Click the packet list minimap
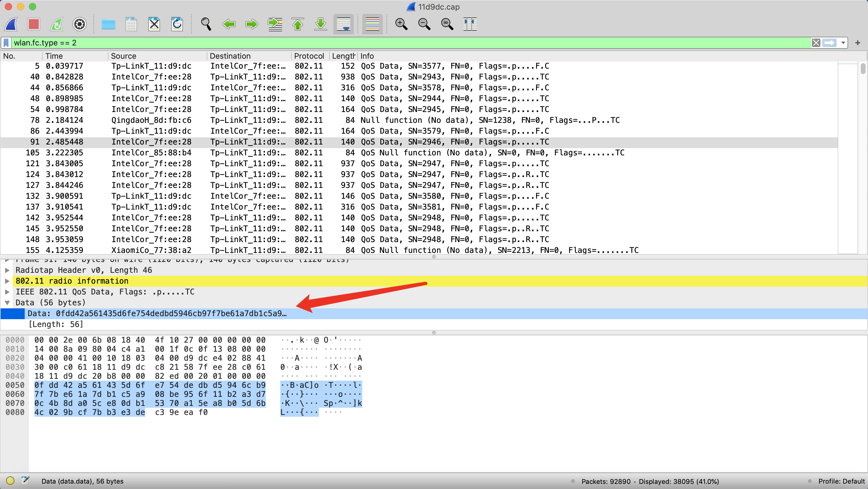 coord(848,157)
